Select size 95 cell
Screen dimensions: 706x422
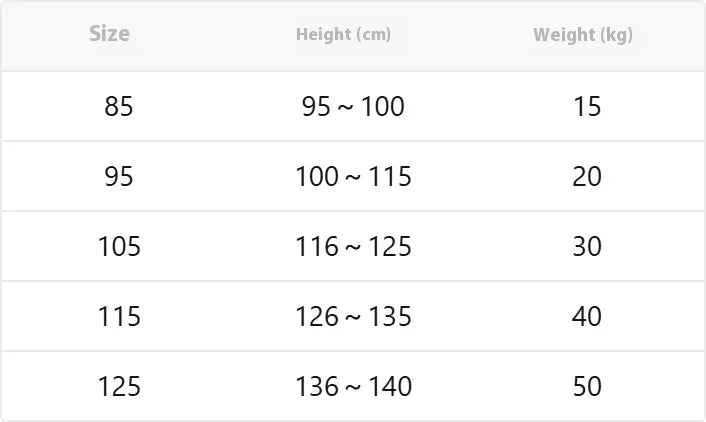pos(119,176)
